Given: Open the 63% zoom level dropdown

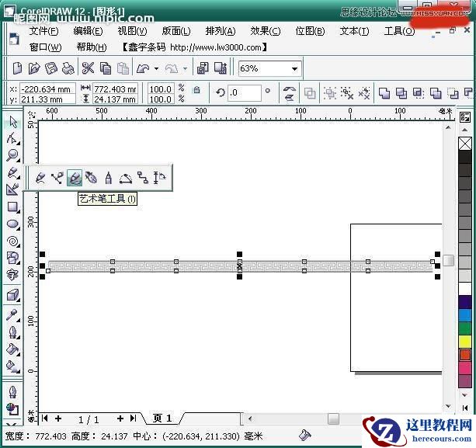Looking at the screenshot, I should [x=294, y=69].
